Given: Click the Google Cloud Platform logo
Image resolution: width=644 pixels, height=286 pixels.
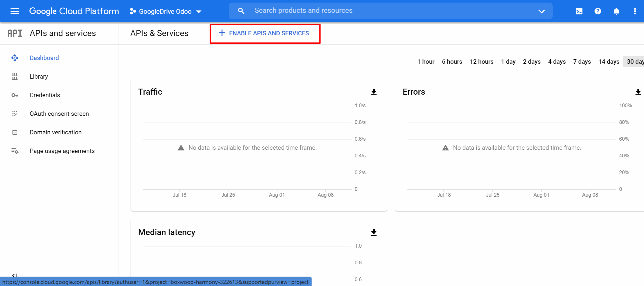Looking at the screenshot, I should point(74,11).
